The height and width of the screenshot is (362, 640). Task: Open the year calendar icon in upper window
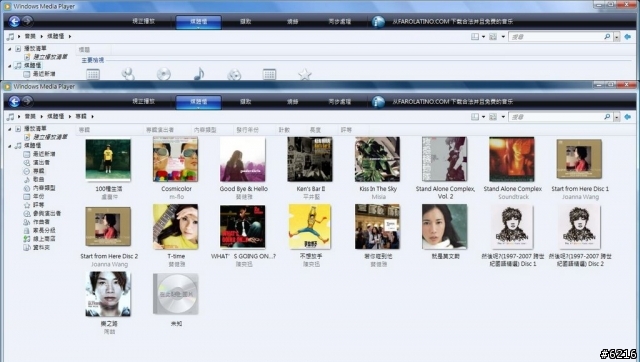(269, 74)
